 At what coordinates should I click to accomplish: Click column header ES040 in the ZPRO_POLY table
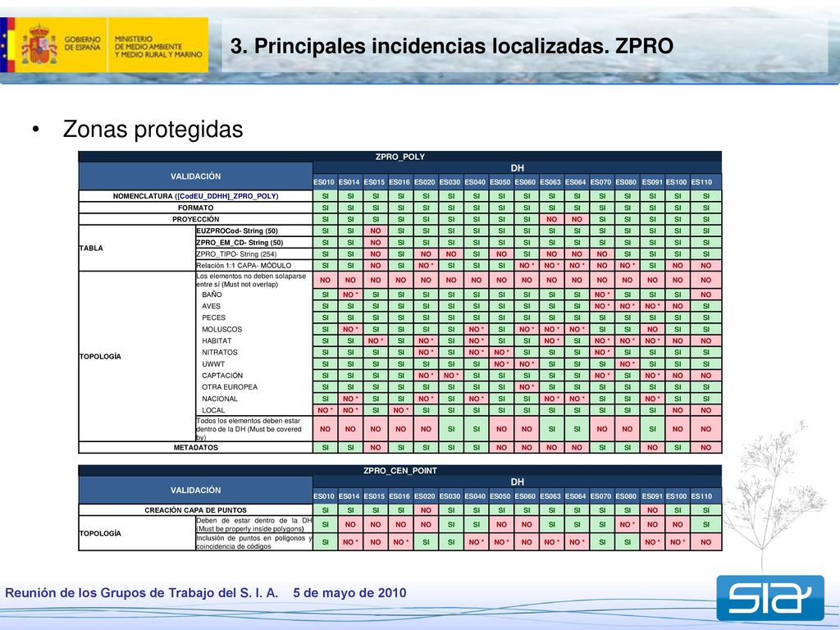475,182
